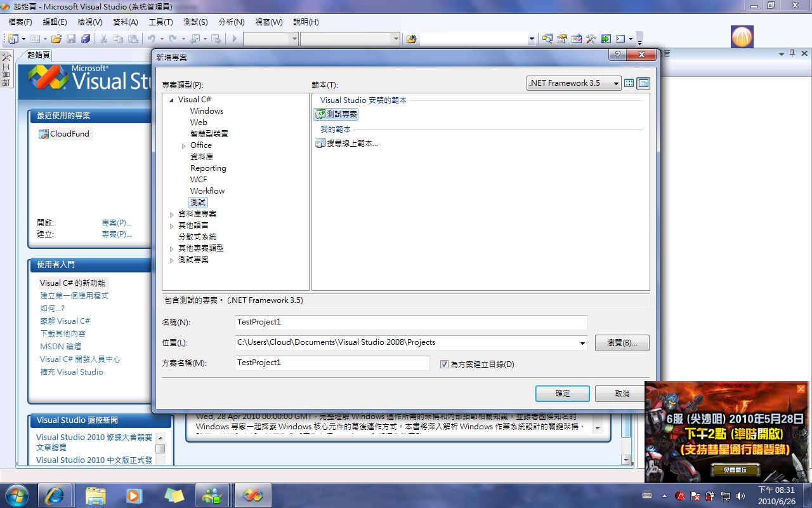
Task: Select the Workflow project type
Action: pyautogui.click(x=207, y=191)
